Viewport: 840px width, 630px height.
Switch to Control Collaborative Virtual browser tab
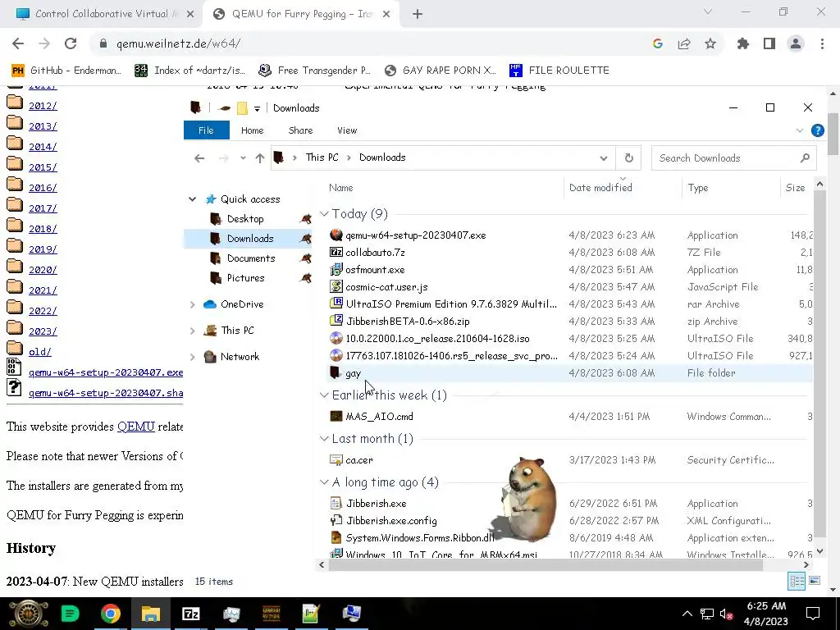tap(101, 14)
